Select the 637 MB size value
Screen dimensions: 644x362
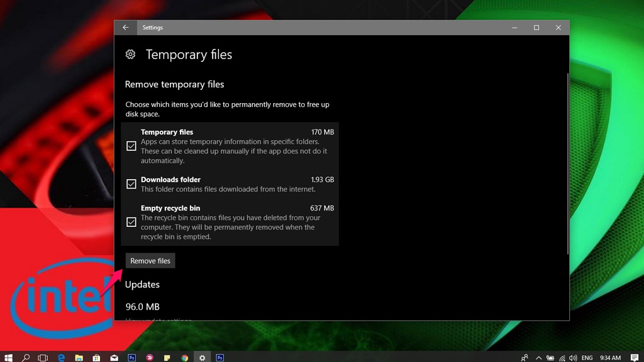coord(322,208)
